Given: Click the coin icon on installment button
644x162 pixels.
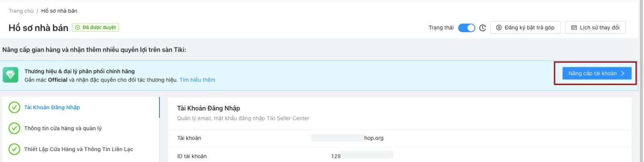Looking at the screenshot, I should click(x=499, y=28).
